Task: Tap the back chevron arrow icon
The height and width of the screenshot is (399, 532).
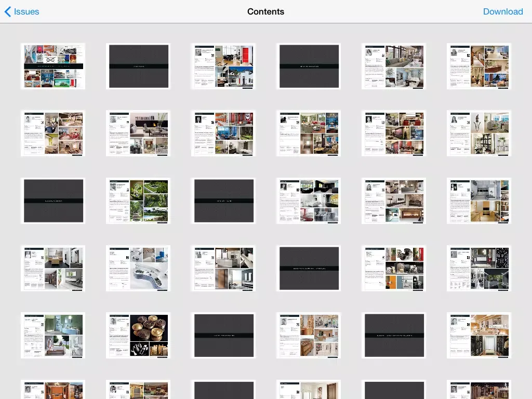Action: pyautogui.click(x=8, y=11)
